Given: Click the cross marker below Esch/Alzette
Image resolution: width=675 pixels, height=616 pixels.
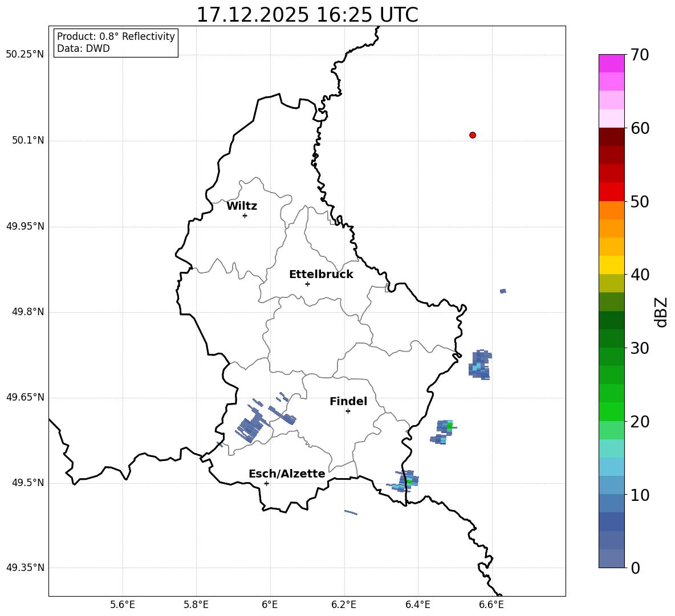Looking at the screenshot, I should click(266, 483).
